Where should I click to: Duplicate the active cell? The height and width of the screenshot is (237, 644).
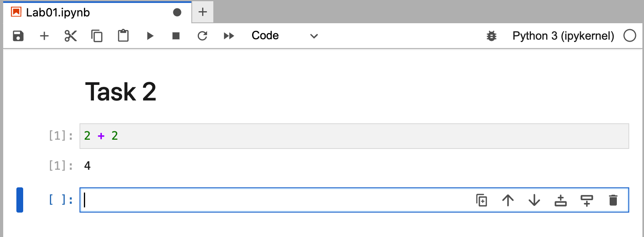[x=481, y=200]
